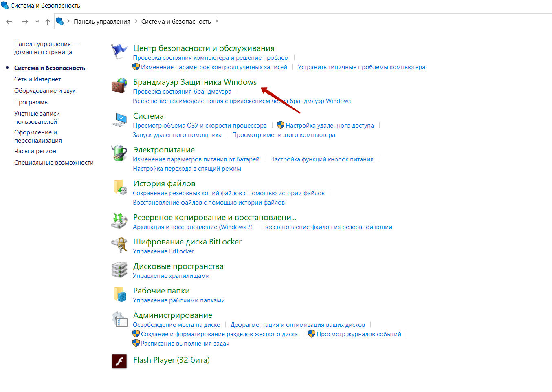The image size is (552, 392).
Task: Click 'Проверка состояния брандмауэра' link
Action: tap(182, 92)
